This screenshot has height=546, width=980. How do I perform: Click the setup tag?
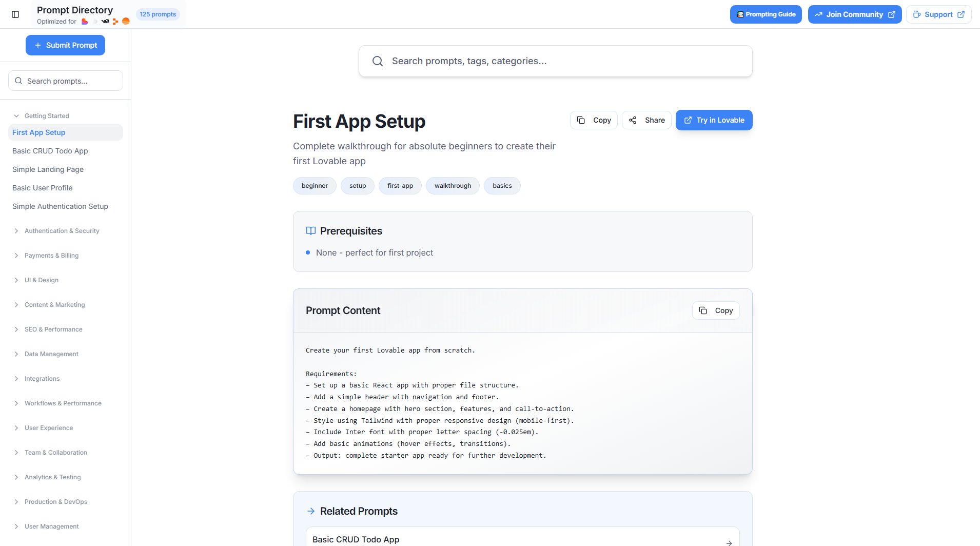[358, 186]
